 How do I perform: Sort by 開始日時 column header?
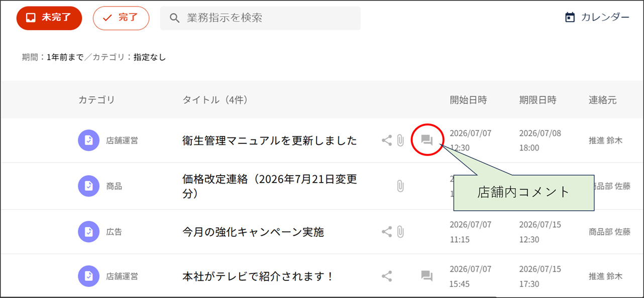468,100
